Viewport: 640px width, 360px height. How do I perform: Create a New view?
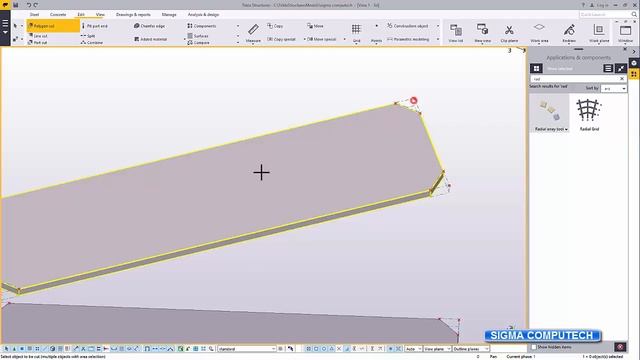coord(482,33)
